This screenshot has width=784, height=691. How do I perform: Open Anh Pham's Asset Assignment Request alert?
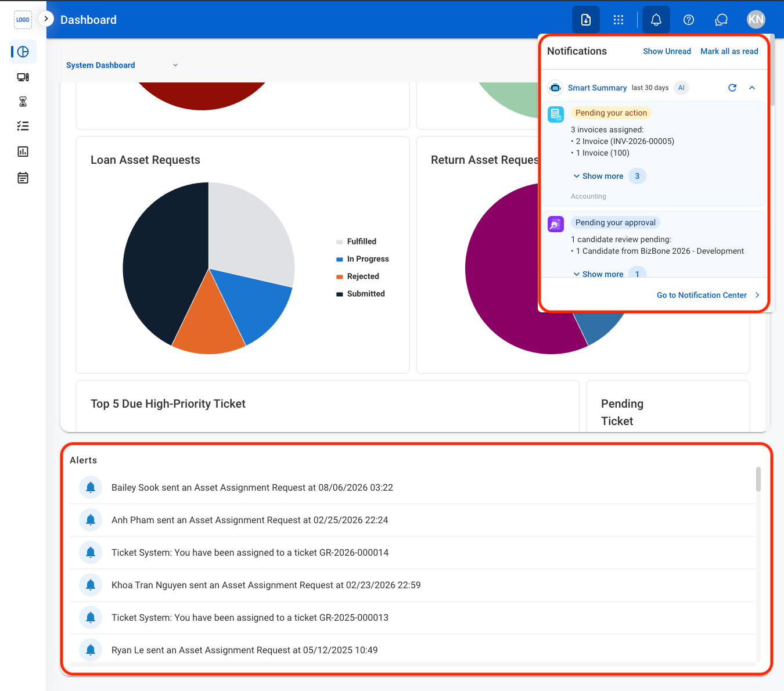413,520
